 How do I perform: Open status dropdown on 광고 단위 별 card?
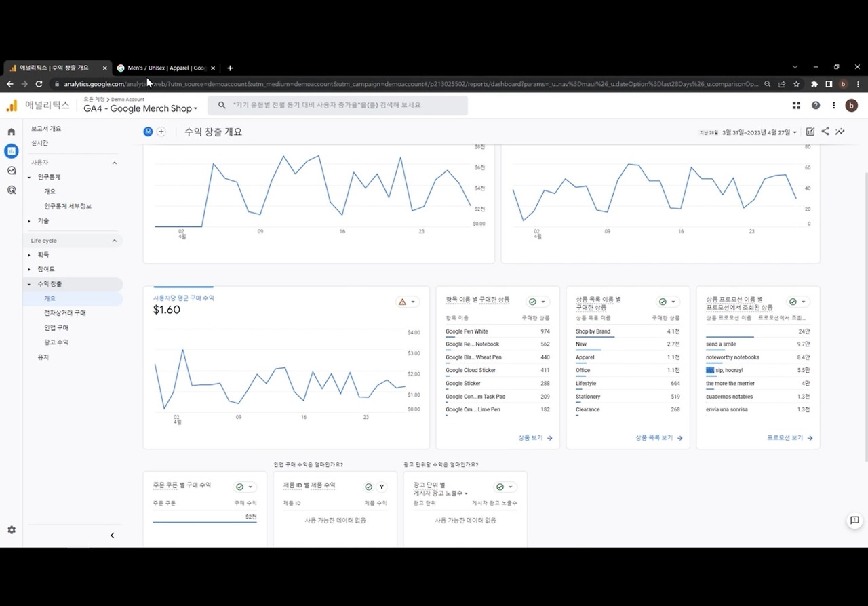(505, 487)
